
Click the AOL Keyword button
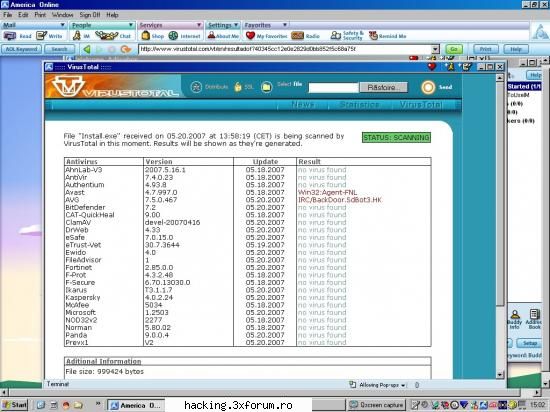coord(21,49)
